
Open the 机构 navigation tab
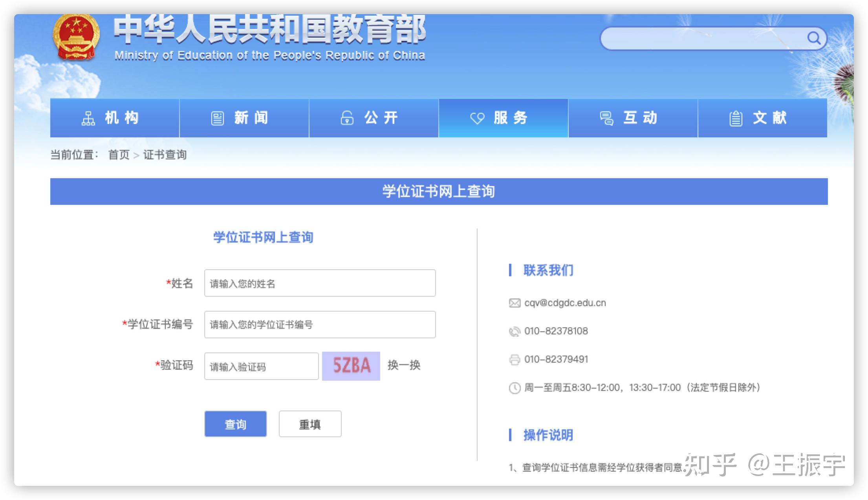115,118
